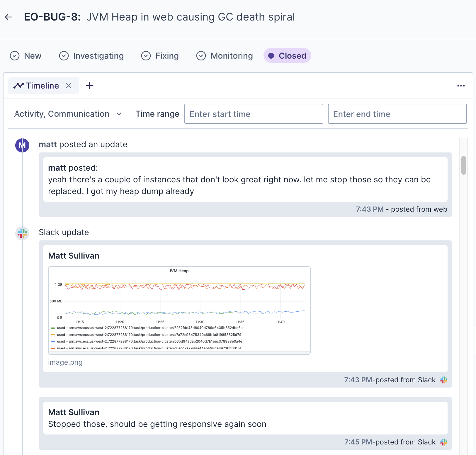Viewport: 476px width, 455px height.
Task: Click the EO-BUG-8 incident ID
Action: (52, 17)
